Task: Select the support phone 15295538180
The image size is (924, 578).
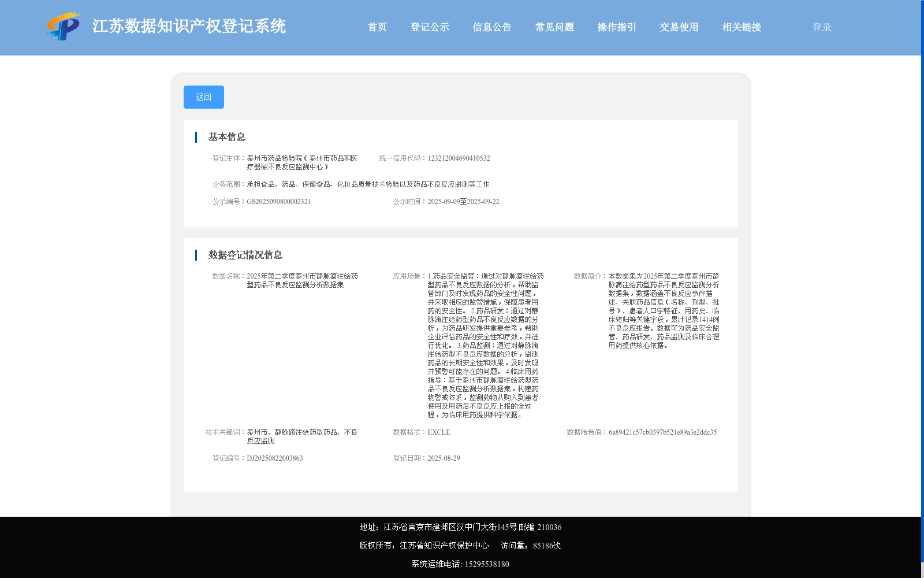Action: pos(487,564)
